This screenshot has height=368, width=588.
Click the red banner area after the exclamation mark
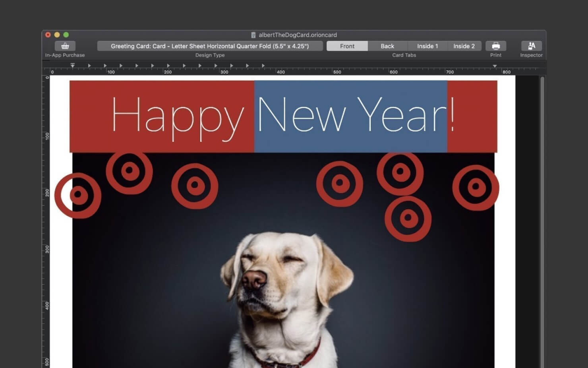(x=476, y=116)
